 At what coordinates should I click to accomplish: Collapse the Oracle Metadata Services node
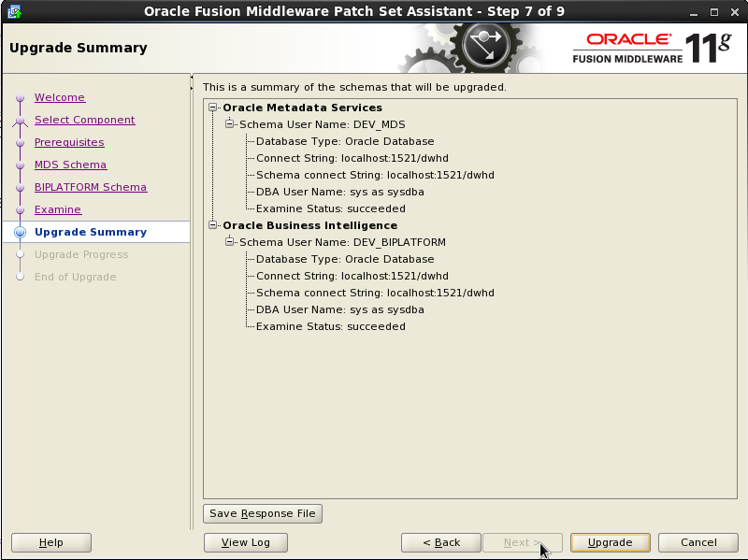[x=213, y=108]
